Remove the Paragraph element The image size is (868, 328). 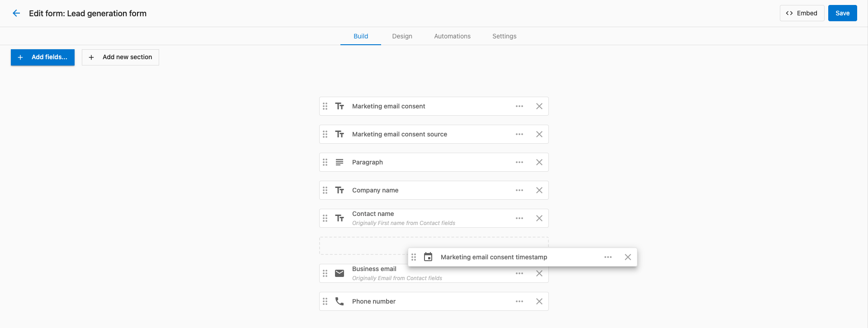pos(539,162)
